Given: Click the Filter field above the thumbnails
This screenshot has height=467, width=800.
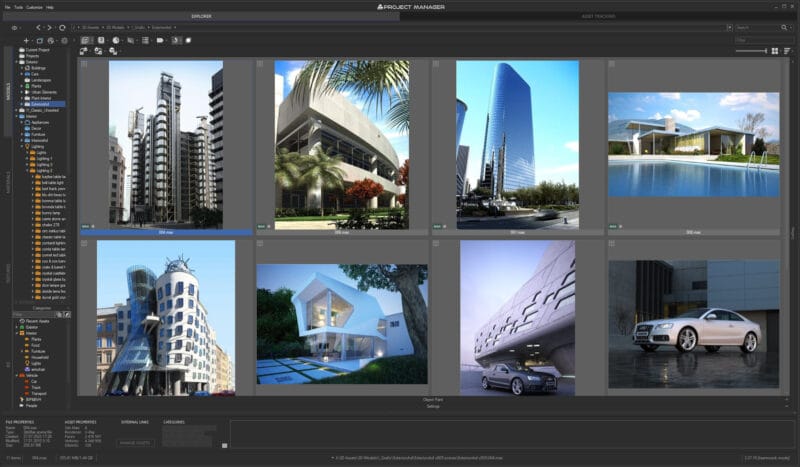Looking at the screenshot, I should coord(764,40).
